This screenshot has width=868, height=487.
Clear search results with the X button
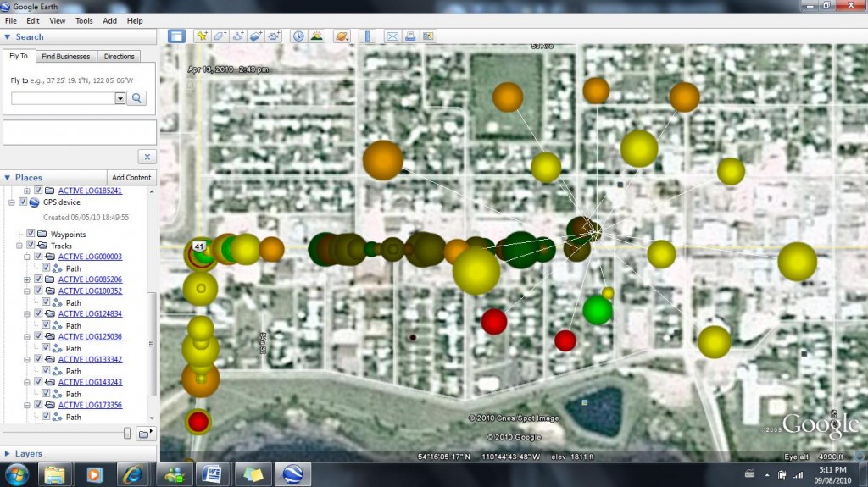(147, 157)
